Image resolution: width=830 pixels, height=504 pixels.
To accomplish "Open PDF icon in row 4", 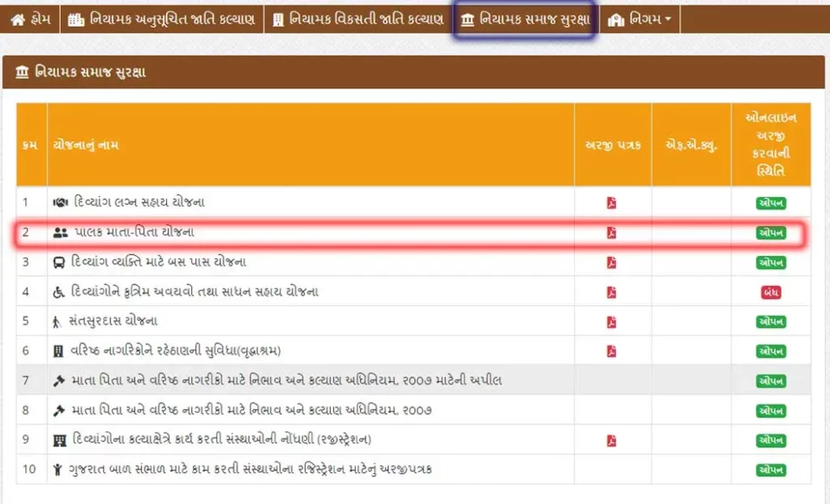I will (611, 292).
